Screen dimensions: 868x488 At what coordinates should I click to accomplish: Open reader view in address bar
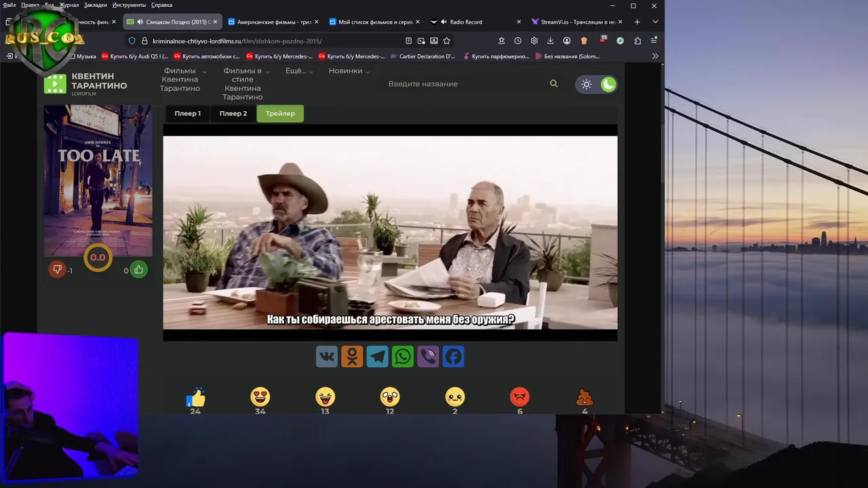tap(408, 41)
